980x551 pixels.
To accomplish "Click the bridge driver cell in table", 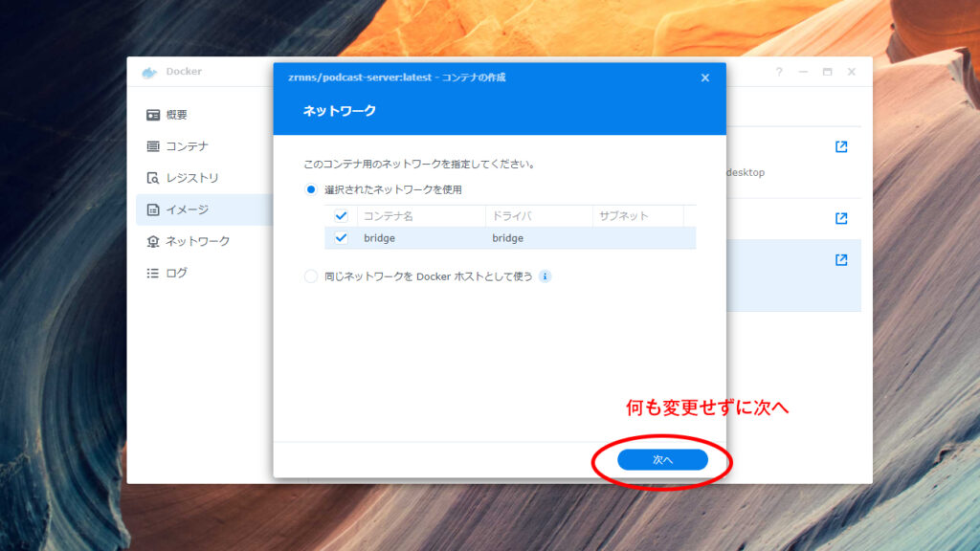I will click(507, 238).
